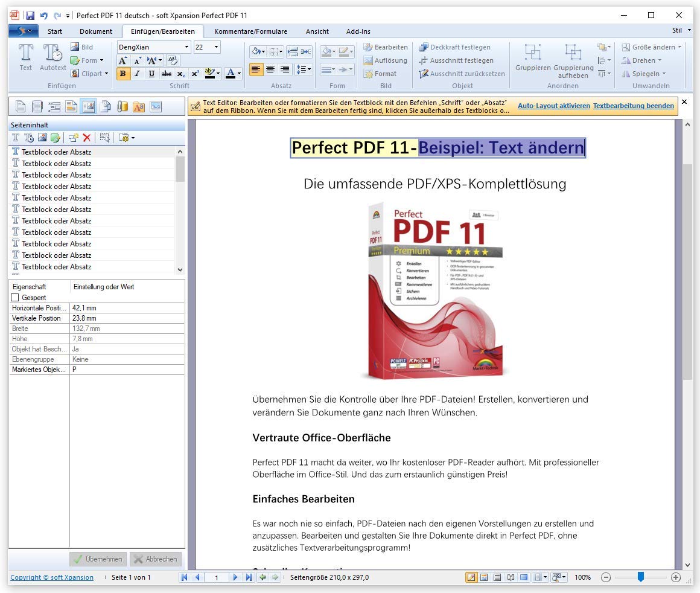
Task: Click the Auto-Layout aktivieren link
Action: tap(553, 106)
